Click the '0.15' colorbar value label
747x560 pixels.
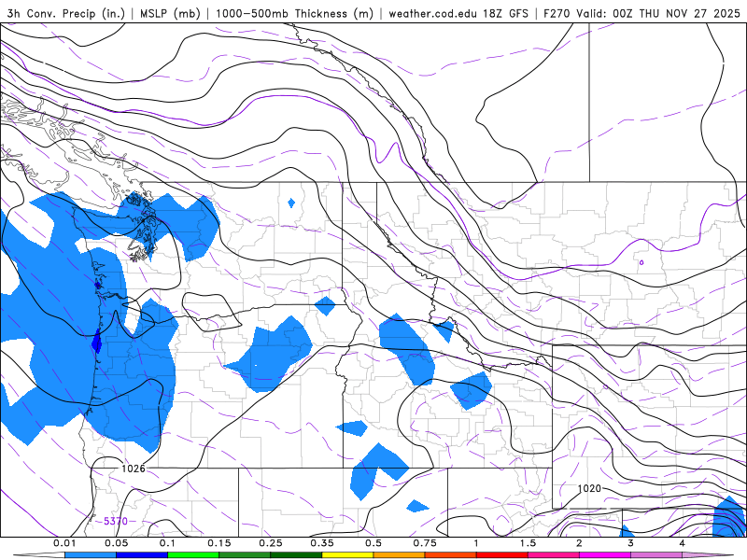[219, 543]
